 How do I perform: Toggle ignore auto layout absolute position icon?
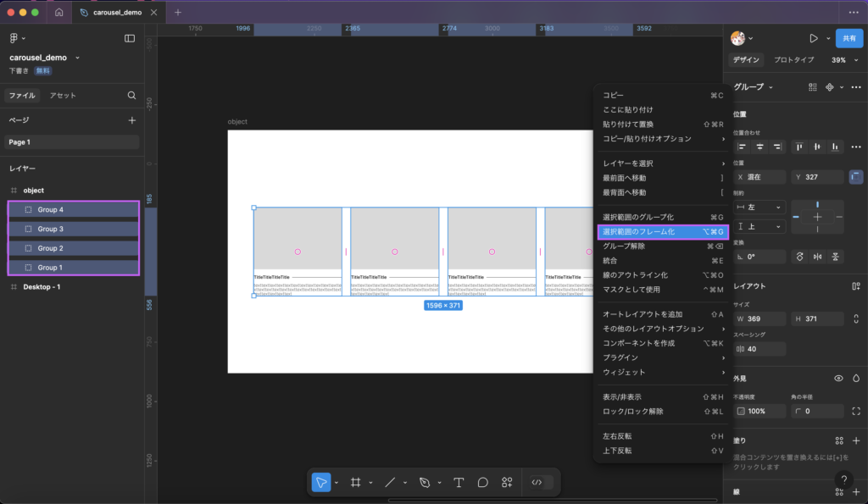point(856,177)
